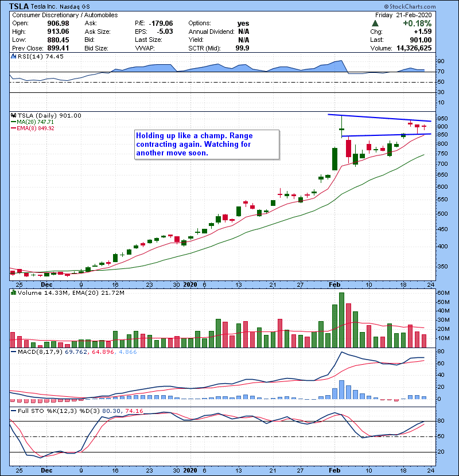This screenshot has width=459, height=476.
Task: Click the Ask Size: label
Action: [98, 32]
